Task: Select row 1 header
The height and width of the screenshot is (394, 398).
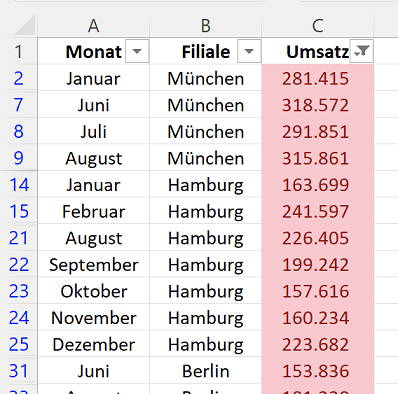Action: tap(19, 51)
